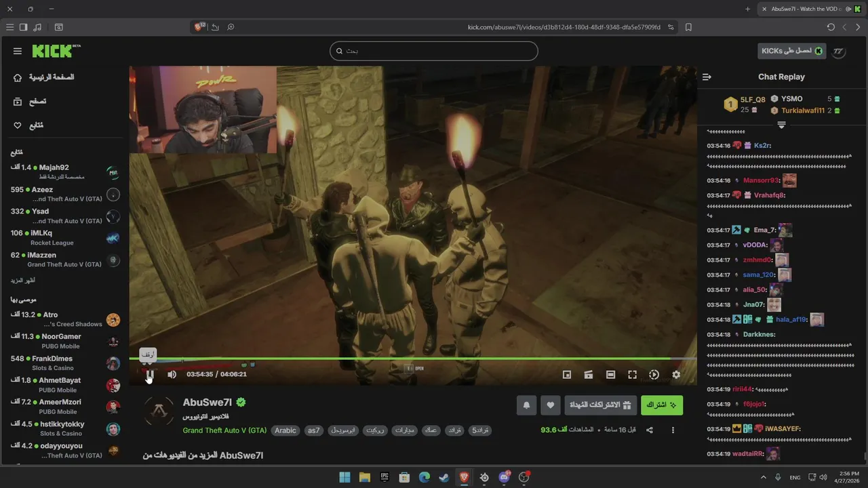868x488 pixels.
Task: Pause the VOD playback
Action: pos(150,374)
